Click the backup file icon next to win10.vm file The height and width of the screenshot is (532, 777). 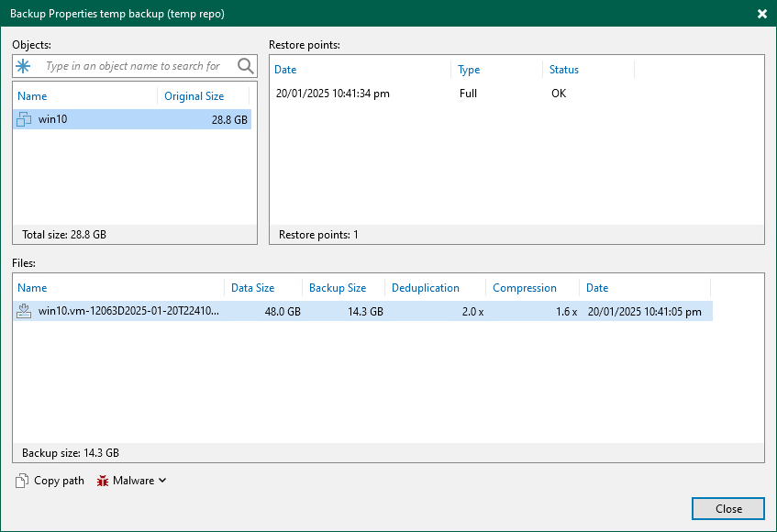(x=23, y=311)
